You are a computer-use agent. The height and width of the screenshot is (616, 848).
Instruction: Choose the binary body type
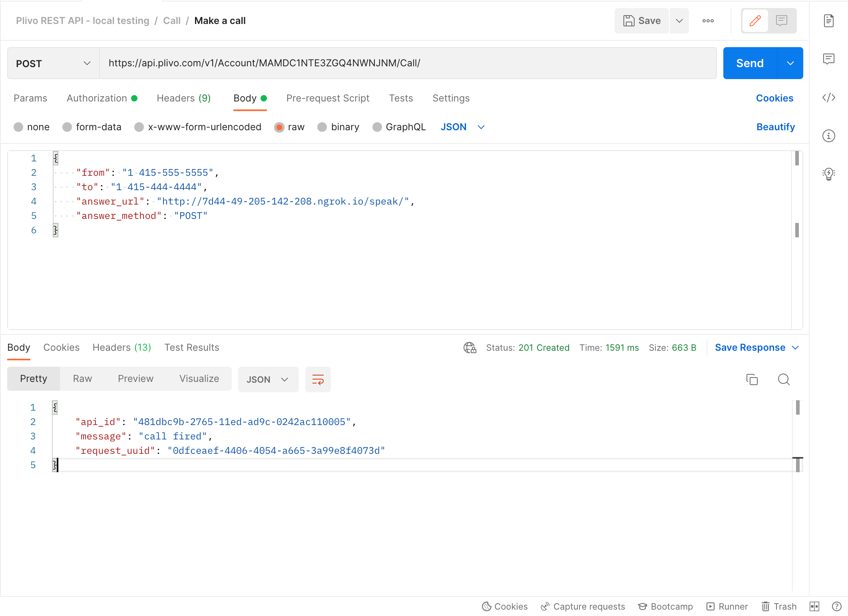pos(322,127)
